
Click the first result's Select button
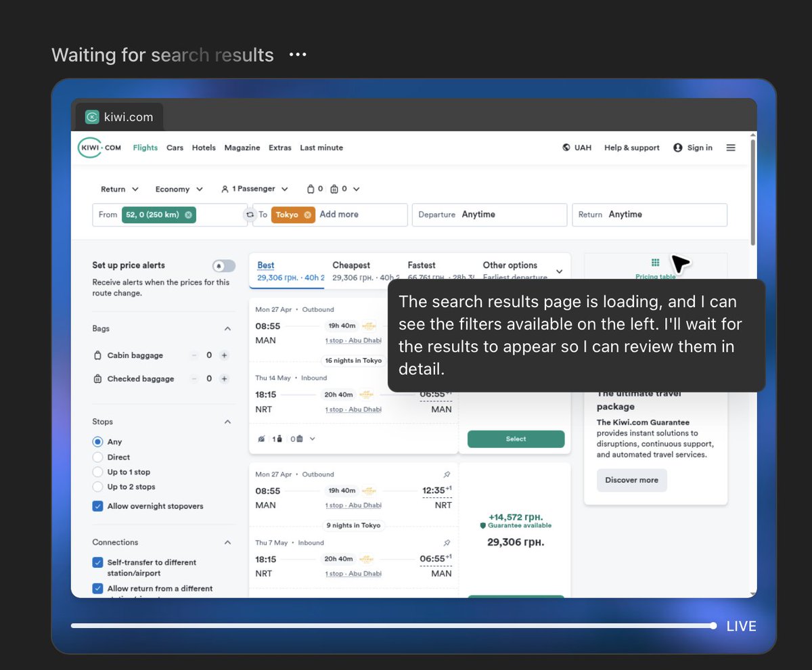point(516,439)
